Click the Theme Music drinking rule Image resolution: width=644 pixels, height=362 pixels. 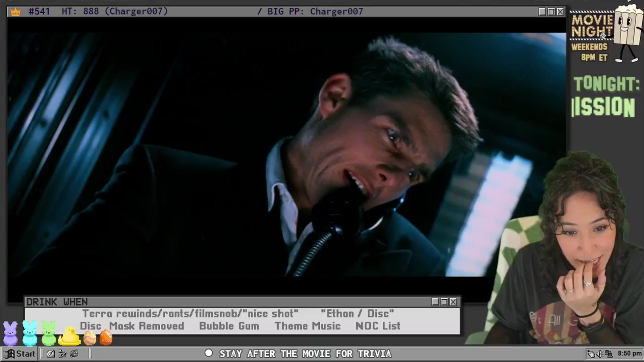click(308, 326)
